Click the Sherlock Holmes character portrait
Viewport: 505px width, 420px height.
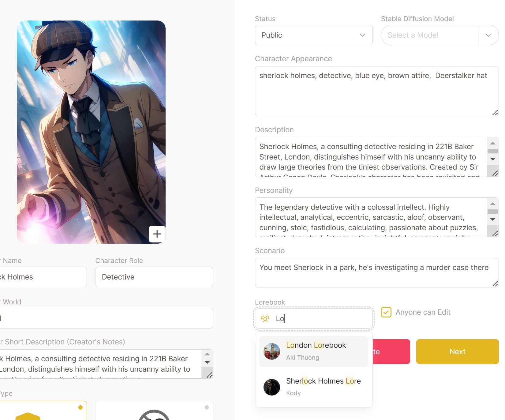point(91,132)
